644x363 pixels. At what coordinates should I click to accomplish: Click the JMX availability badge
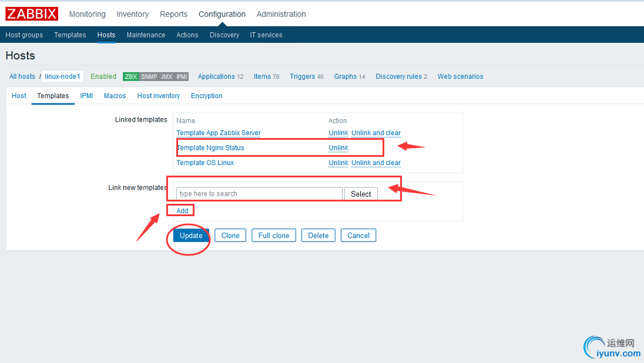tap(166, 76)
